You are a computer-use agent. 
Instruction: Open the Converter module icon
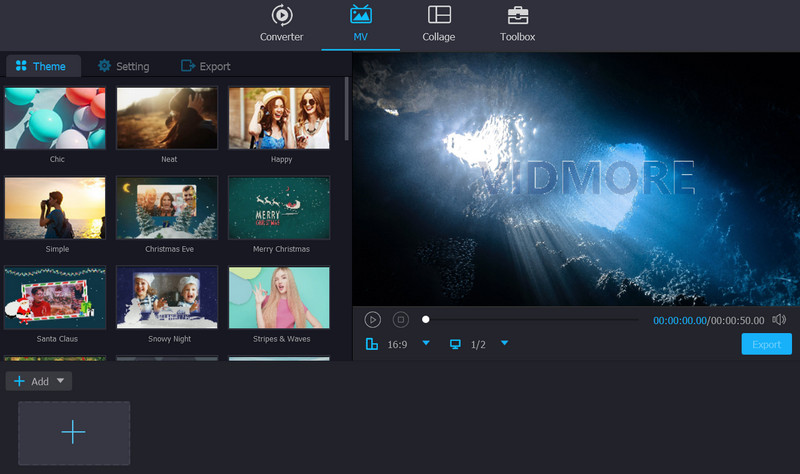[x=282, y=16]
